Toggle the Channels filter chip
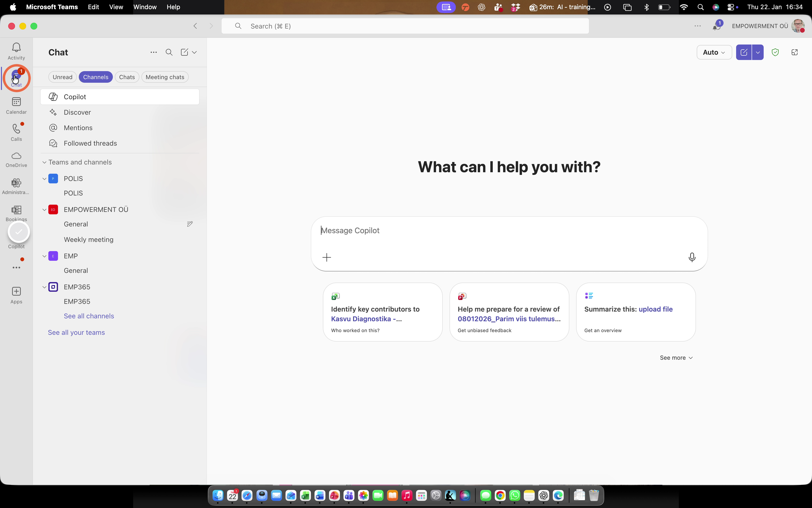Image resolution: width=812 pixels, height=508 pixels. (x=96, y=77)
